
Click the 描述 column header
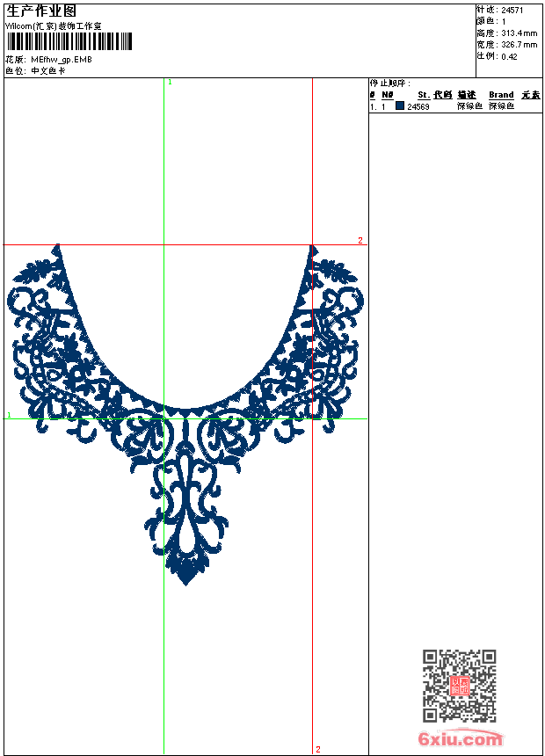tap(467, 95)
